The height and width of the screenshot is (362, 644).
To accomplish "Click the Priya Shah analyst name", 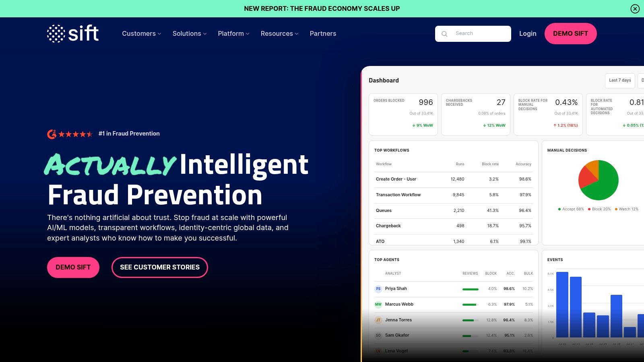I will pyautogui.click(x=396, y=289).
